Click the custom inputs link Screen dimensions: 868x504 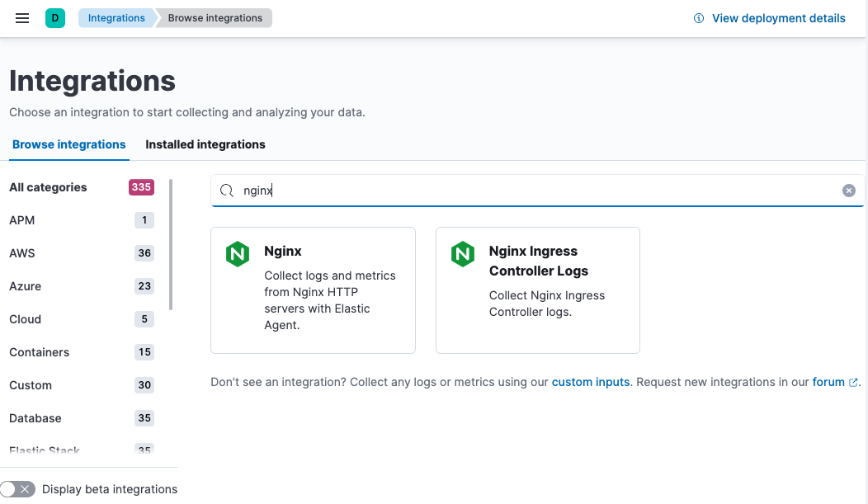pyautogui.click(x=591, y=381)
